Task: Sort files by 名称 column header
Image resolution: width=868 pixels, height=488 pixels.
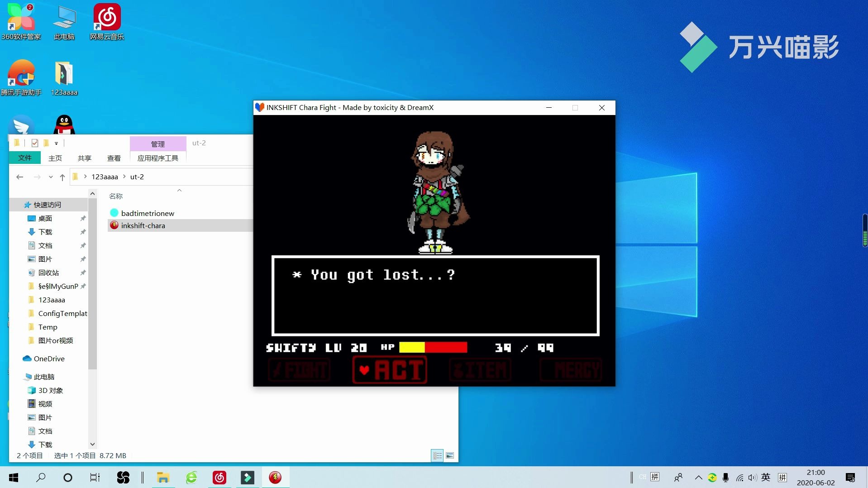Action: (116, 196)
